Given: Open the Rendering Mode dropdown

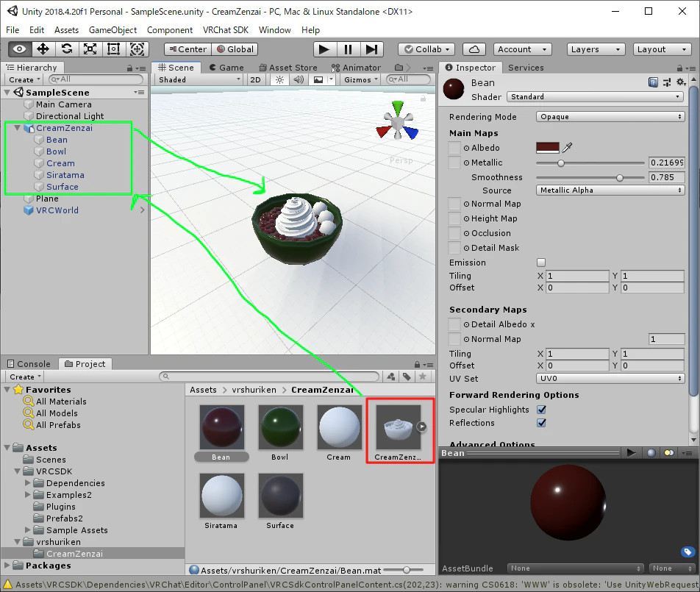Looking at the screenshot, I should pyautogui.click(x=610, y=116).
